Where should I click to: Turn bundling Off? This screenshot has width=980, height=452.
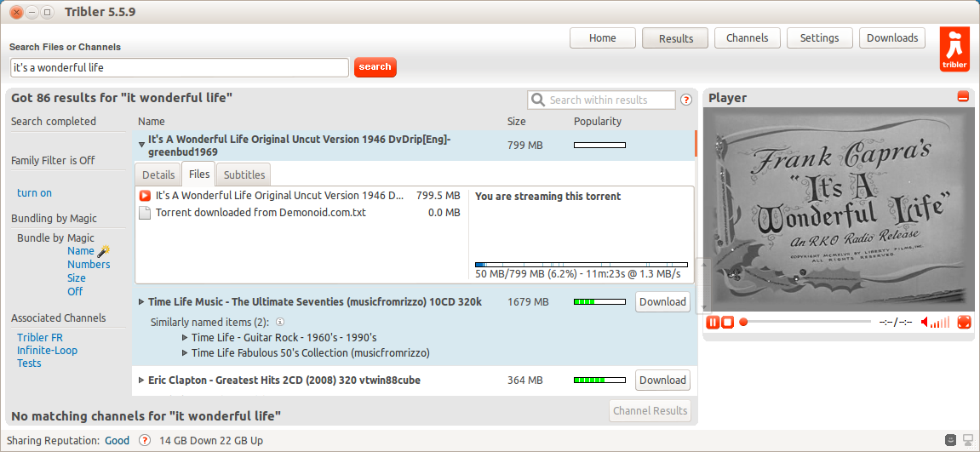[x=75, y=292]
